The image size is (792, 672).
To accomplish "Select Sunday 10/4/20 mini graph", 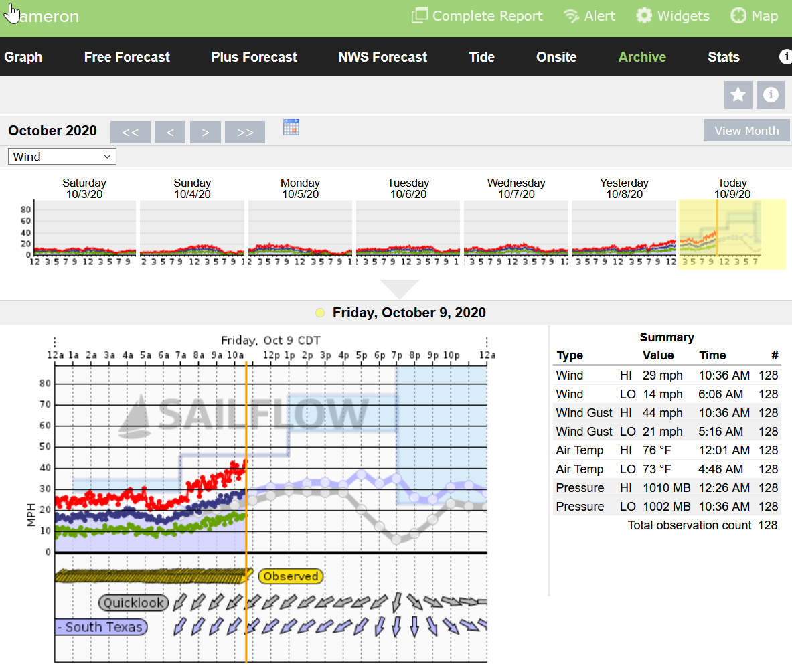I will pyautogui.click(x=192, y=228).
